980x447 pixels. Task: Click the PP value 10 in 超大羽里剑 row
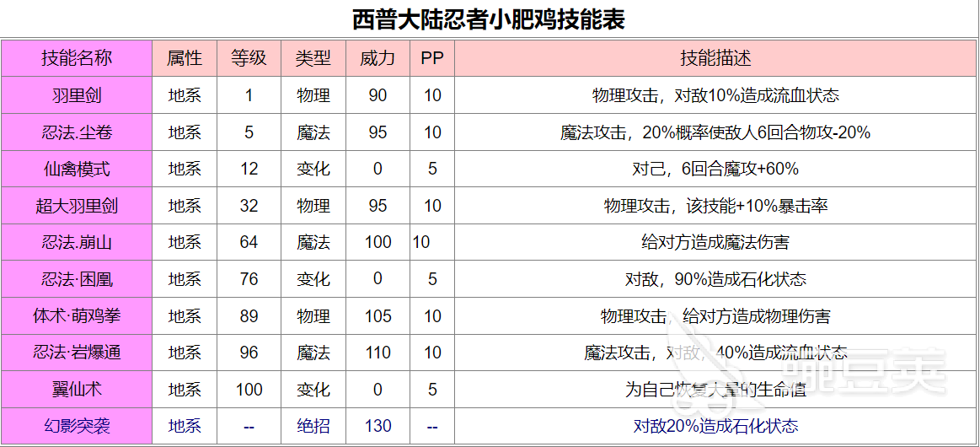432,206
